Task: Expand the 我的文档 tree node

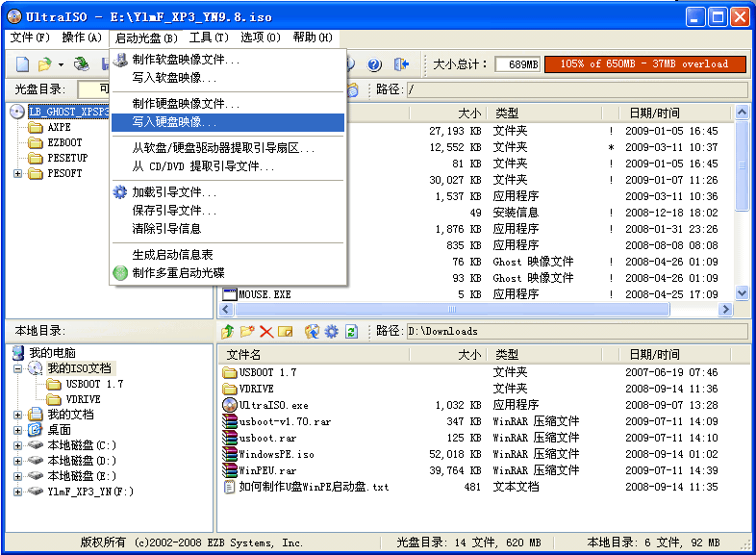Action: 18,415
